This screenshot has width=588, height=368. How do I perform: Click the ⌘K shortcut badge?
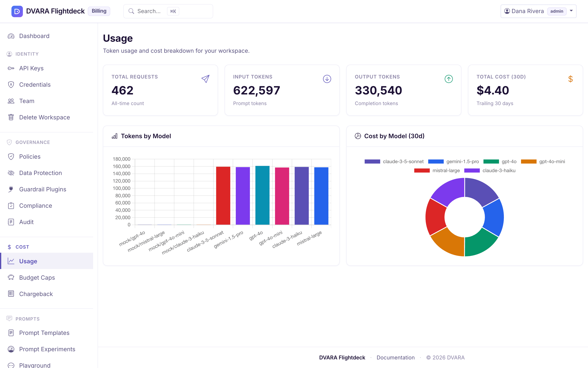173,11
